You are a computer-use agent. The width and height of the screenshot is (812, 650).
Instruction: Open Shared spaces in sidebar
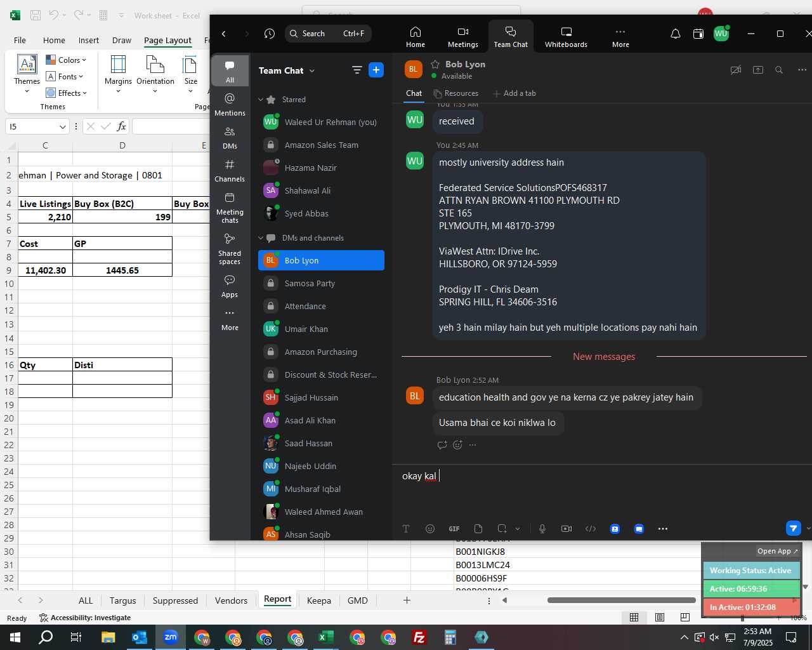coord(230,248)
